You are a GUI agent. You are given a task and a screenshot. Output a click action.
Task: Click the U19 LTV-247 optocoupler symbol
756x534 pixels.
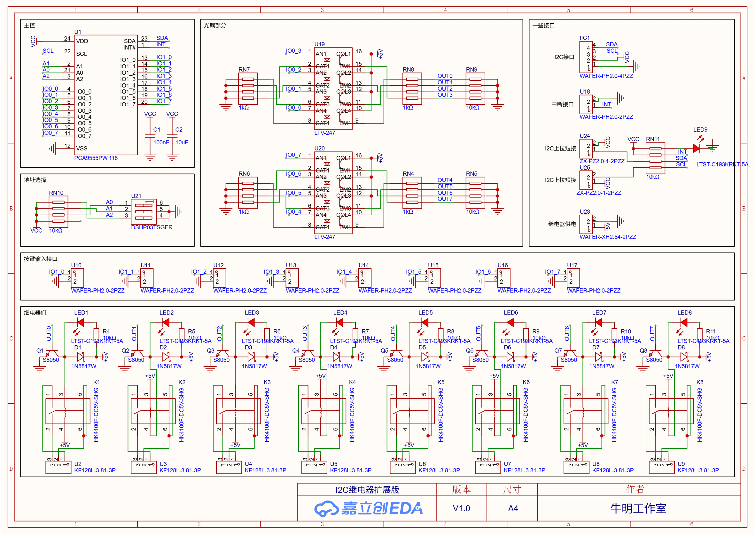pyautogui.click(x=333, y=88)
